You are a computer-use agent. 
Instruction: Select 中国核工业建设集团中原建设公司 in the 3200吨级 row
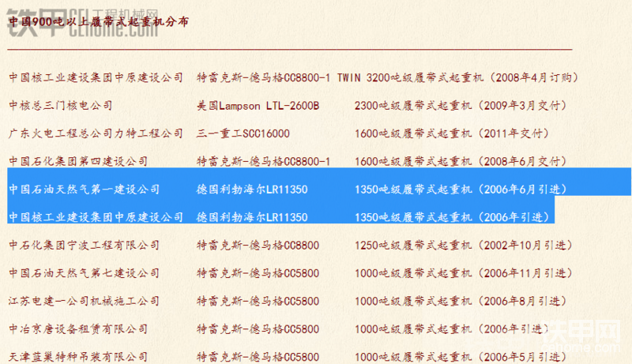[x=96, y=77]
